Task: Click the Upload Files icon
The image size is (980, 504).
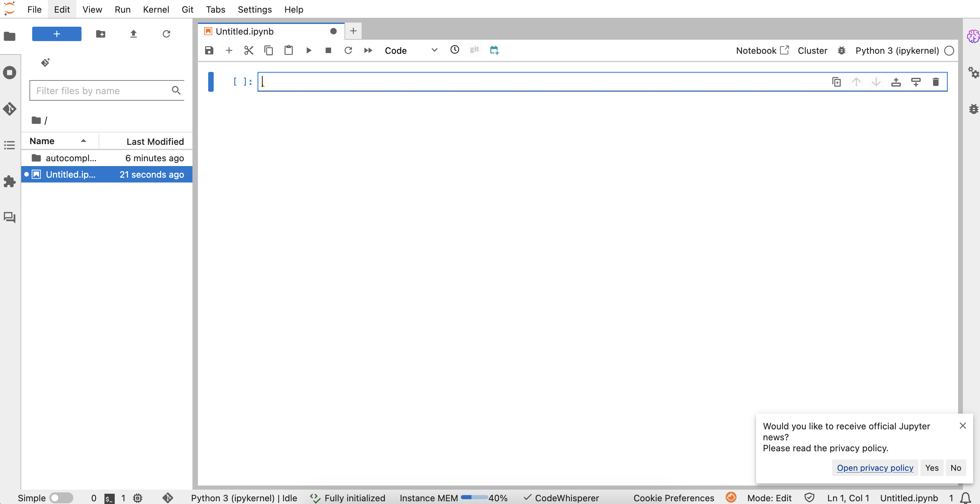Action: [133, 34]
